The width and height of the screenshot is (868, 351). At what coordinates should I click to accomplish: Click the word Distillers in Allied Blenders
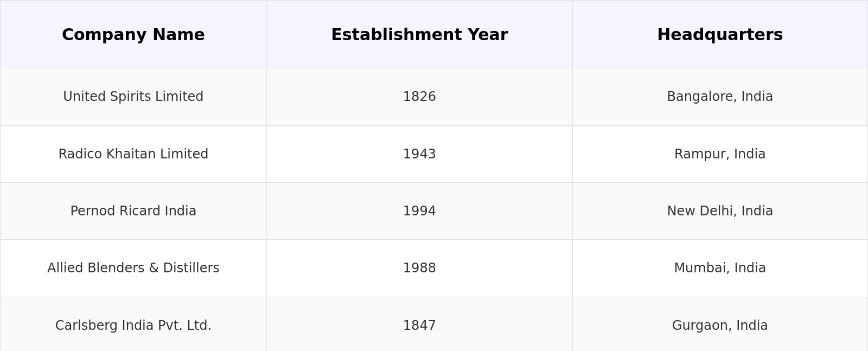tap(193, 268)
